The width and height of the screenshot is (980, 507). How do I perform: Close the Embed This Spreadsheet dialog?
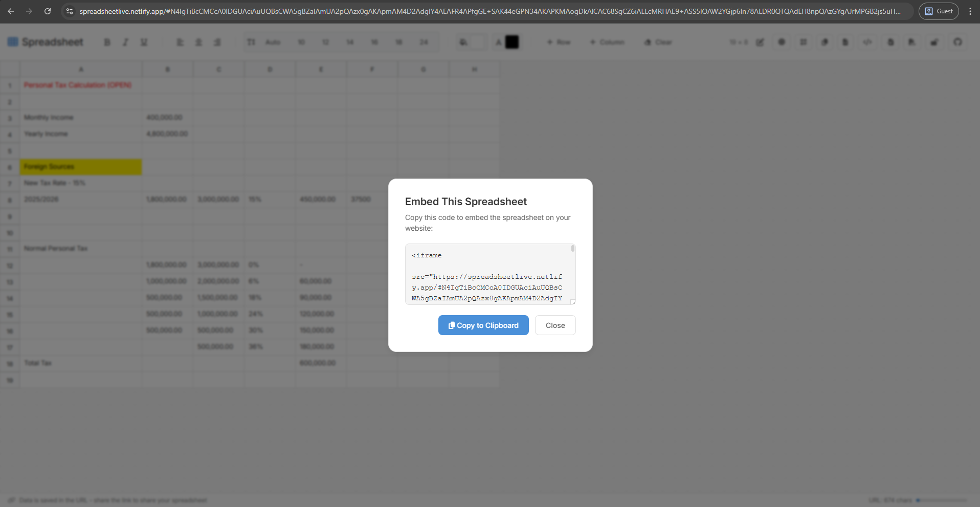point(555,325)
